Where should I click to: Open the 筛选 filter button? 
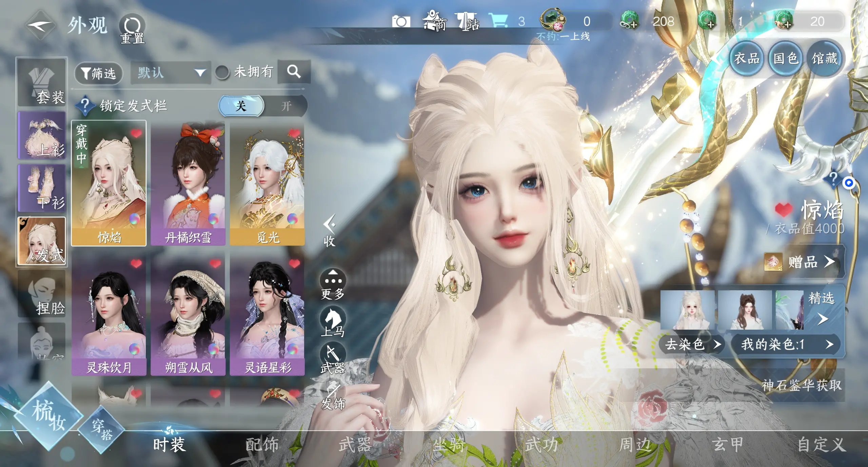(x=99, y=73)
